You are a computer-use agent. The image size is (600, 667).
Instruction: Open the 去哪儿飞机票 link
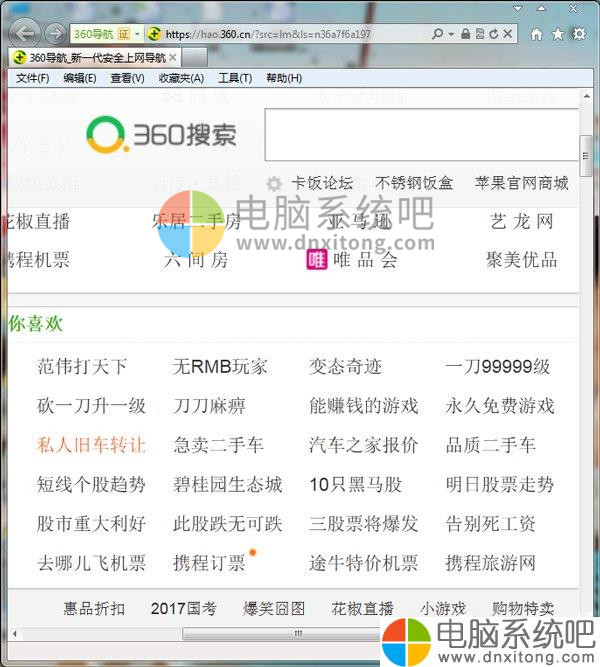[x=91, y=563]
